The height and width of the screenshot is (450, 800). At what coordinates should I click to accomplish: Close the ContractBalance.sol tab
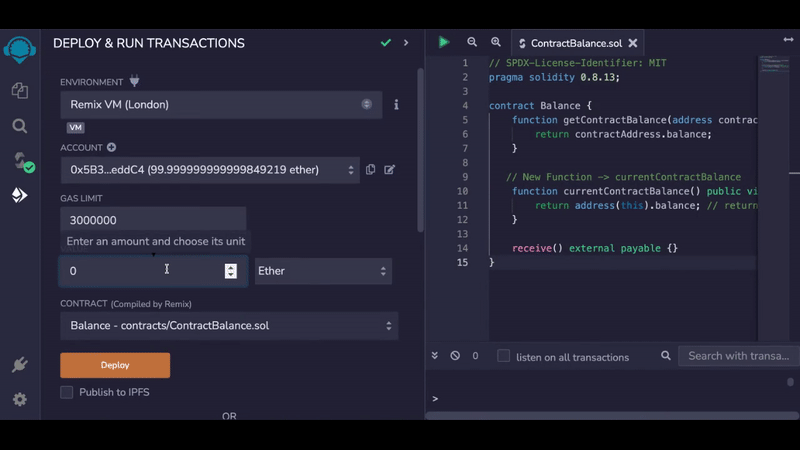tap(633, 44)
